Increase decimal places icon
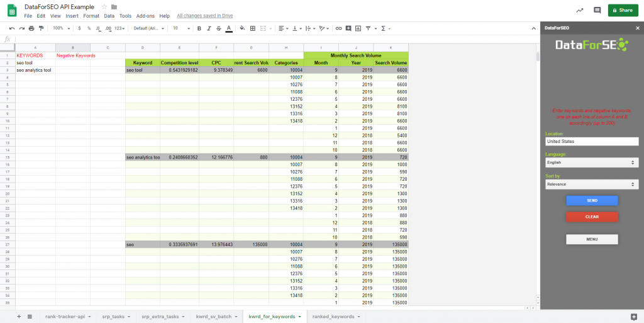644x323 pixels. tap(108, 28)
